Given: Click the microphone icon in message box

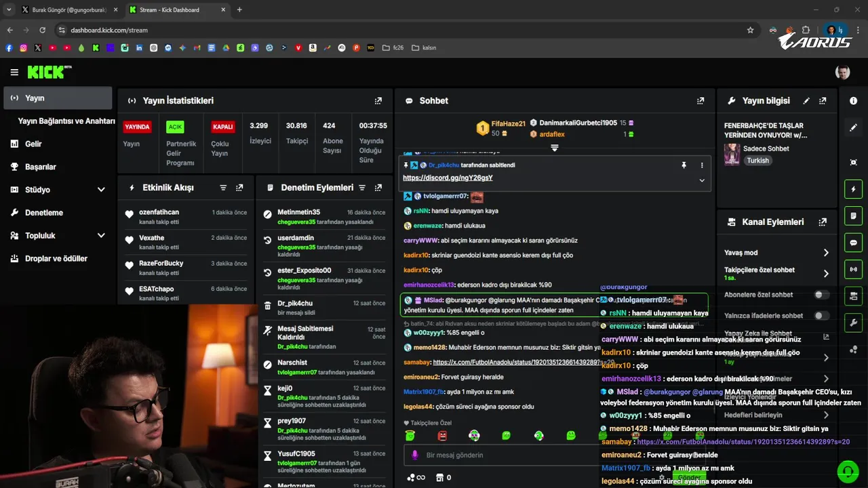Looking at the screenshot, I should coord(414,455).
